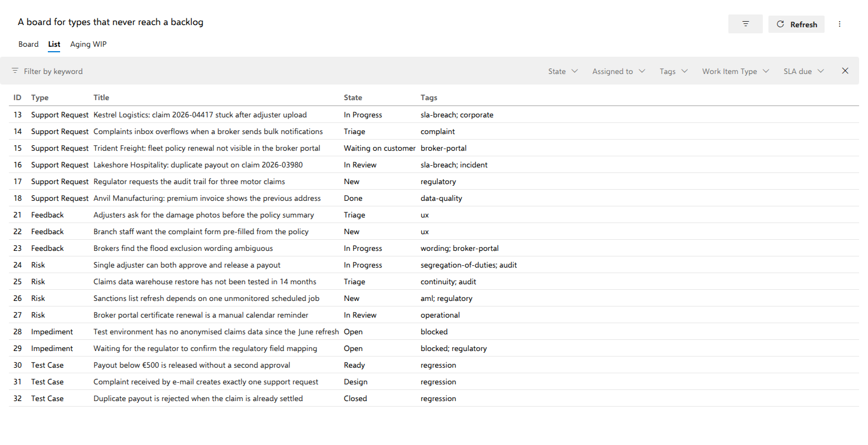Click Sanctions list refresh row title

(206, 298)
